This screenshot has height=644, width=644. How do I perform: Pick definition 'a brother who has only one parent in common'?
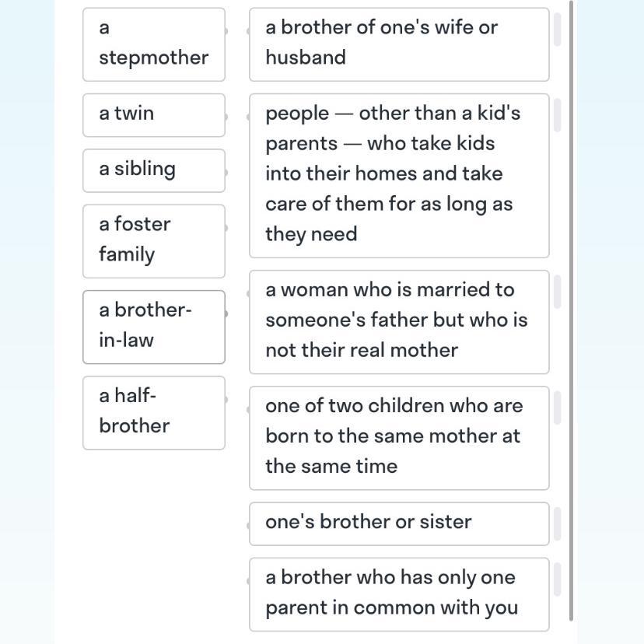point(398,593)
